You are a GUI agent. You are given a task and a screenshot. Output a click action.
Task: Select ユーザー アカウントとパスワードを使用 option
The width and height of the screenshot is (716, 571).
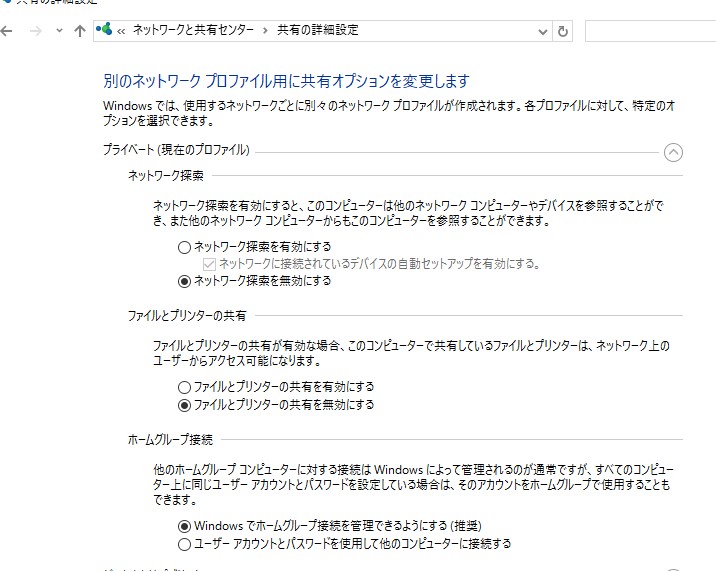[184, 544]
